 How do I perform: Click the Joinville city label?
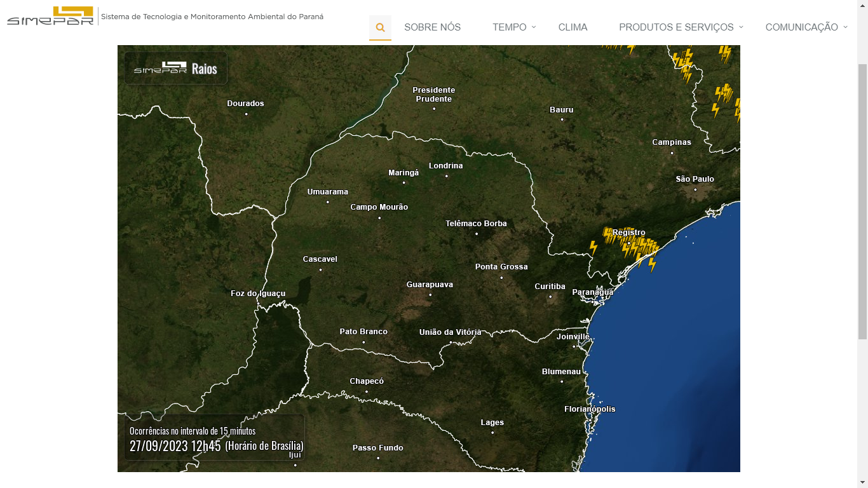(x=573, y=337)
